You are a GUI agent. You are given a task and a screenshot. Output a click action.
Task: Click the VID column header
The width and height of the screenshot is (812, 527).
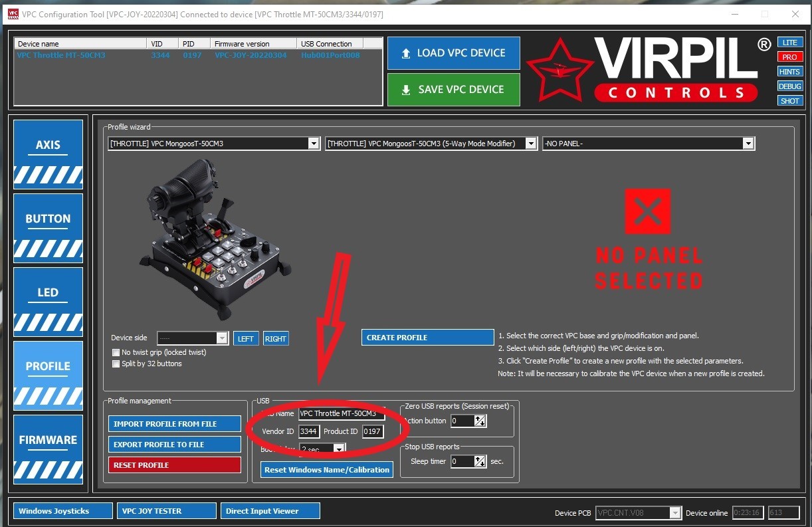click(x=163, y=44)
